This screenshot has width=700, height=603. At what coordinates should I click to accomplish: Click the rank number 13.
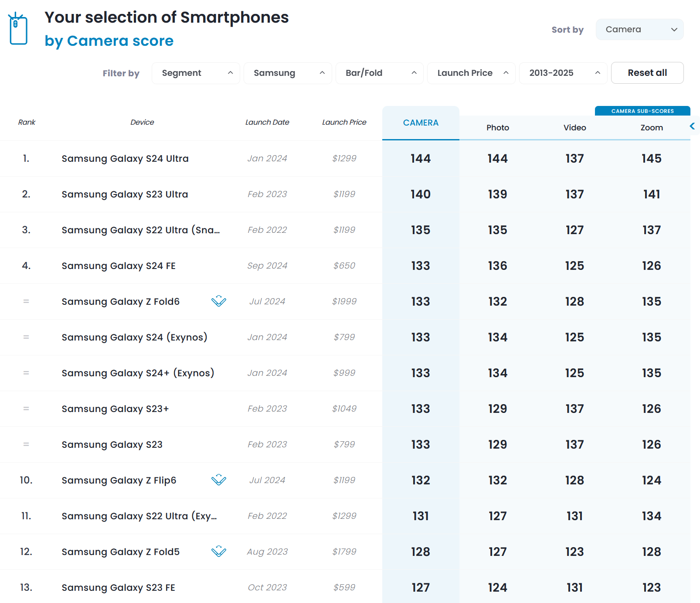(x=26, y=587)
